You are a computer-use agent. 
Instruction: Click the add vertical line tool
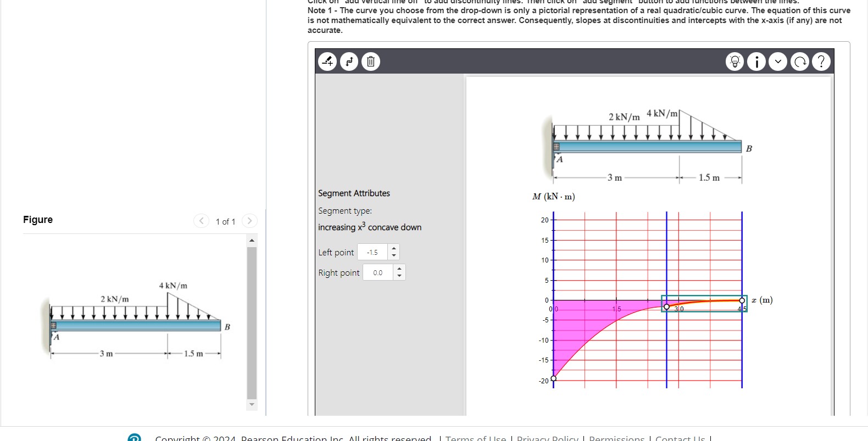[x=327, y=61]
